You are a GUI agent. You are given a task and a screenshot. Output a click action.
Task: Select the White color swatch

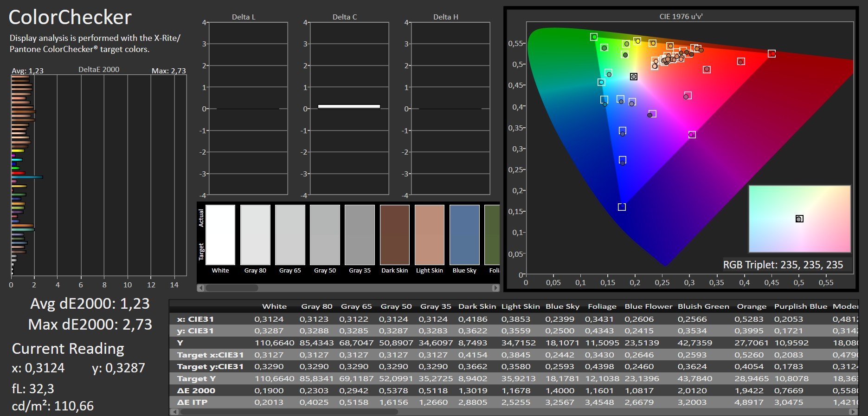point(220,235)
